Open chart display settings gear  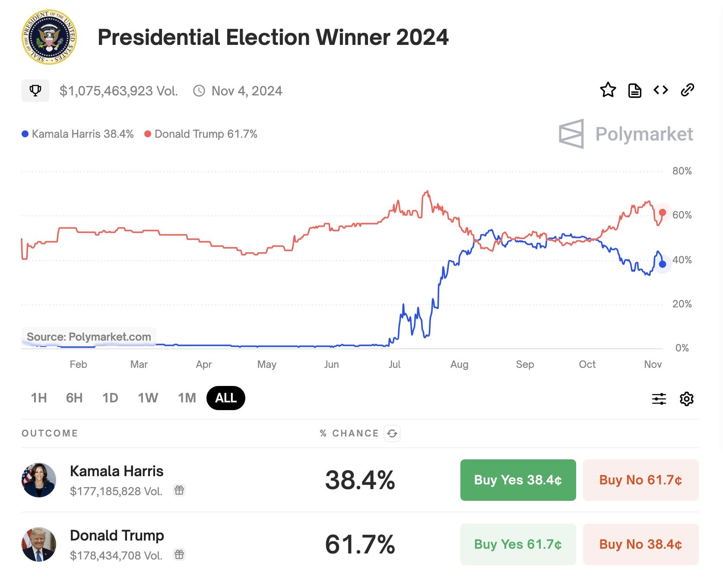click(x=686, y=398)
